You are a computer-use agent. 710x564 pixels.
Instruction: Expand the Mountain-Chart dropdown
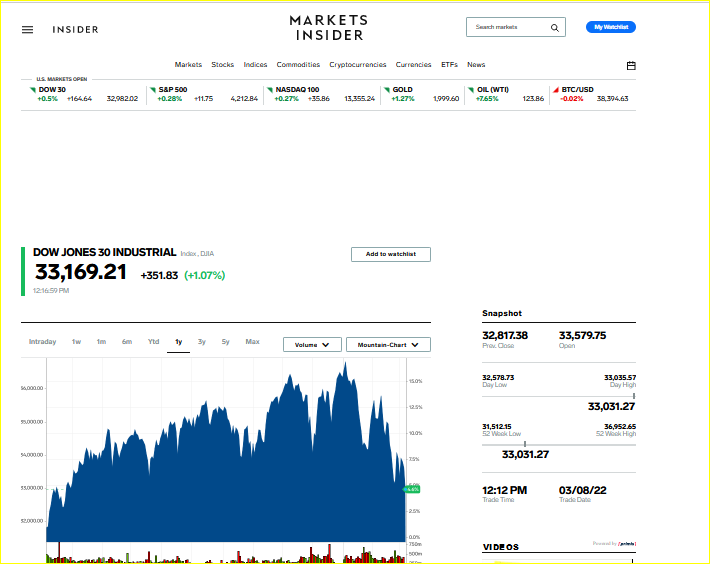pyautogui.click(x=388, y=345)
